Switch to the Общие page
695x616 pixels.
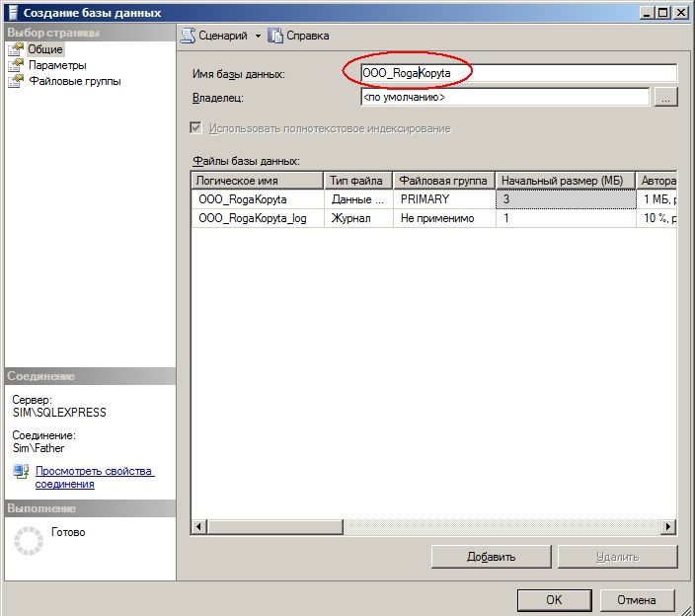click(x=45, y=49)
